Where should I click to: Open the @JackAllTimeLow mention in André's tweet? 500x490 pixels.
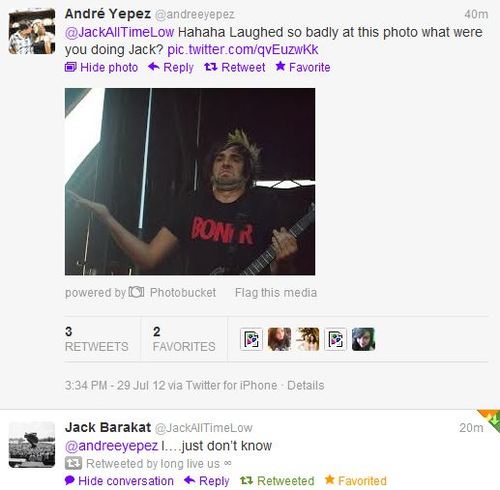119,32
